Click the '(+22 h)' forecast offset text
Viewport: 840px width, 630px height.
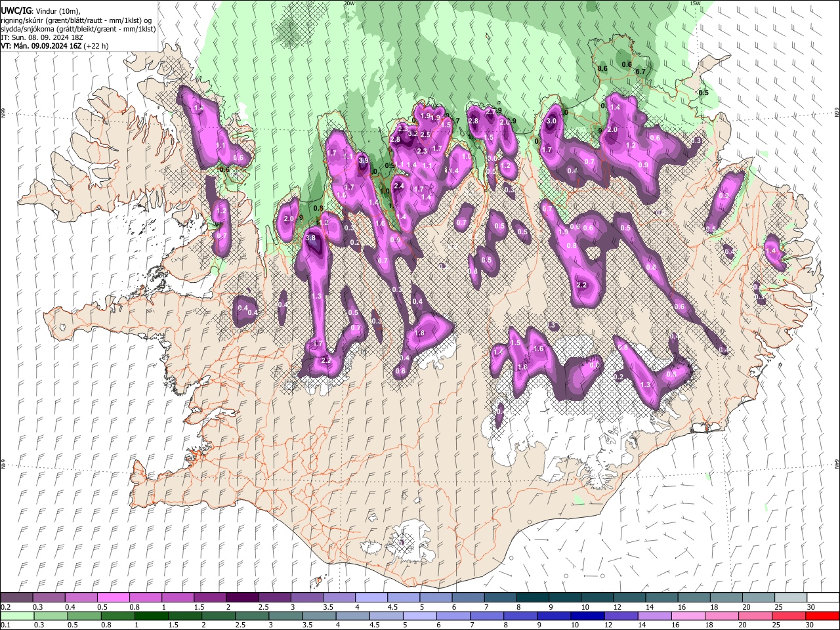pos(96,46)
